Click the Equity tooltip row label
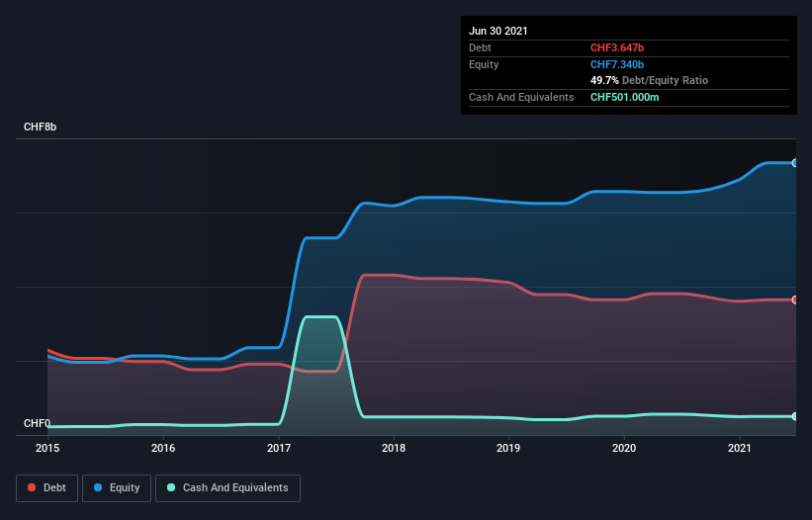Image resolution: width=812 pixels, height=520 pixels. point(484,64)
